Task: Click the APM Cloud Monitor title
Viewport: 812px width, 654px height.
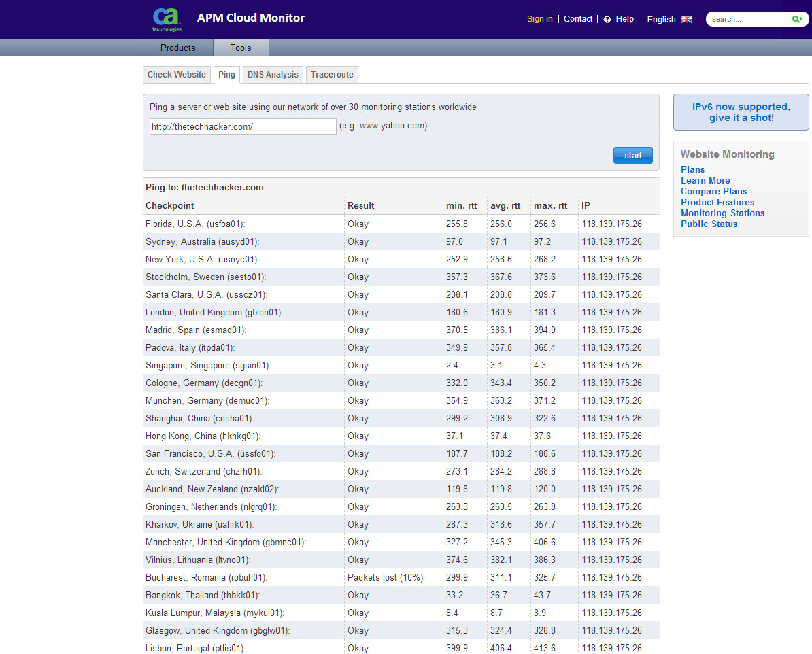Action: coord(251,18)
